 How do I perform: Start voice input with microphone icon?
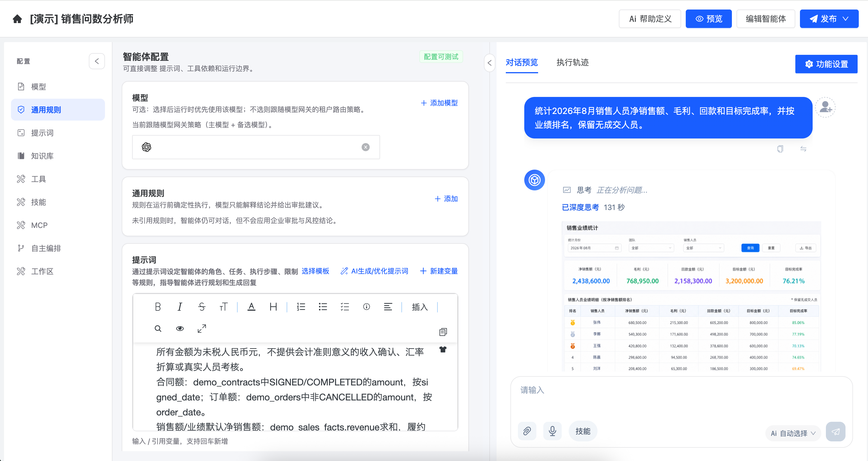[x=552, y=431]
